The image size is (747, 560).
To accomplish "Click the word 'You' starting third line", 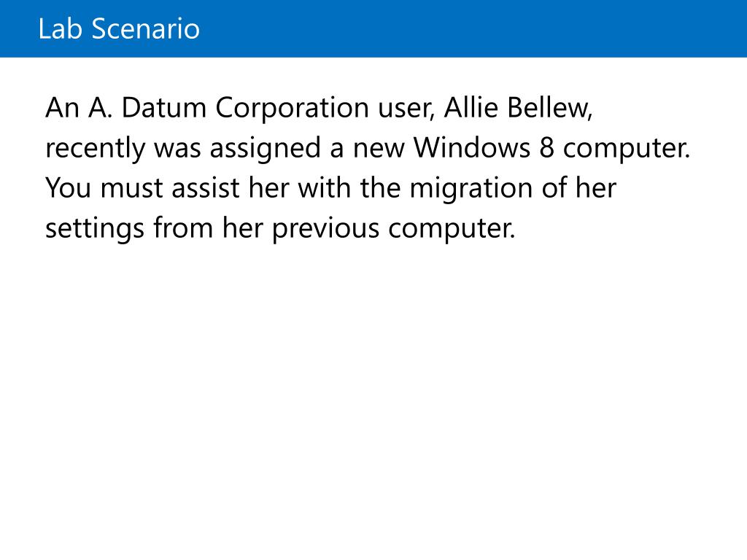I will click(68, 187).
